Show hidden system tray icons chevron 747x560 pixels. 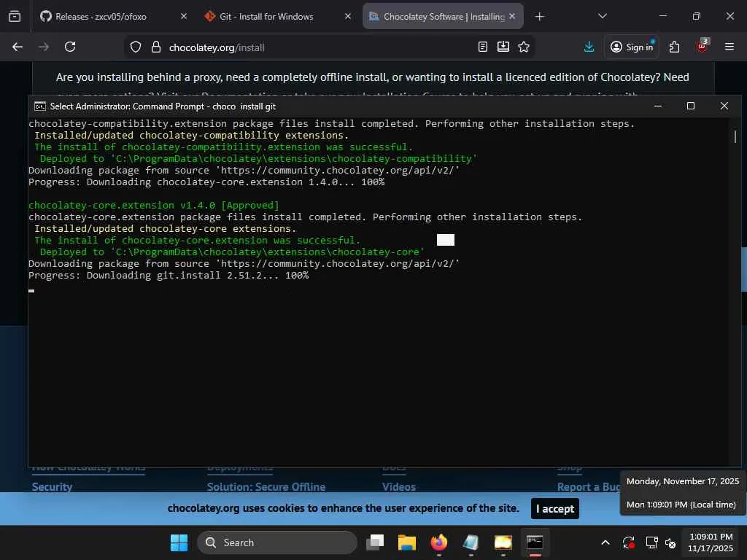tap(605, 542)
